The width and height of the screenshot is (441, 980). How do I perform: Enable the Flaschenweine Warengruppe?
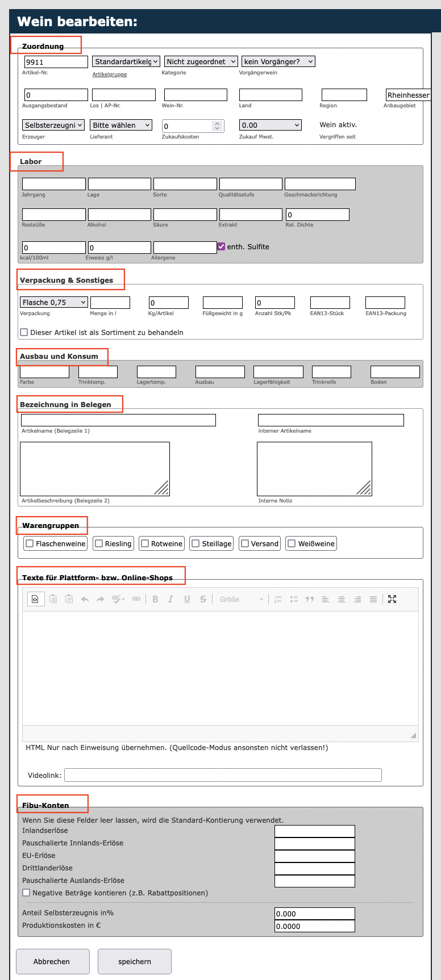pyautogui.click(x=30, y=543)
